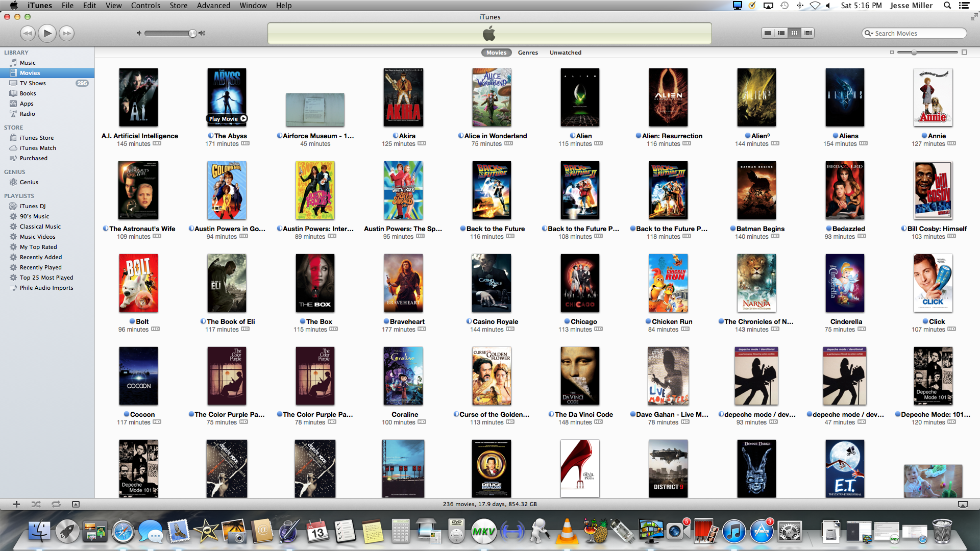Open the Advanced menu

(213, 6)
